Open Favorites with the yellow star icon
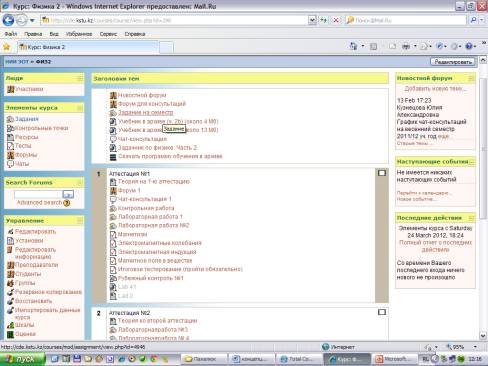 click(x=6, y=47)
